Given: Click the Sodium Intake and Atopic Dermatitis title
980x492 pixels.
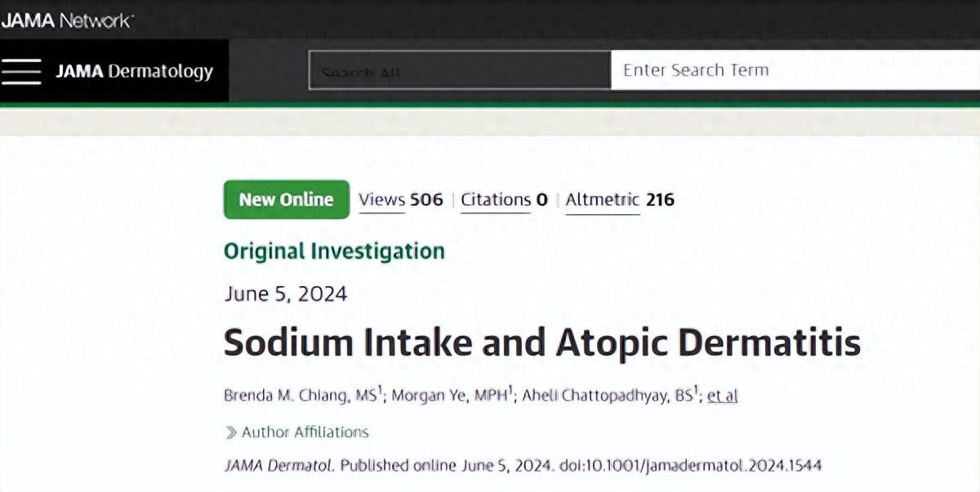Looking at the screenshot, I should pos(542,342).
